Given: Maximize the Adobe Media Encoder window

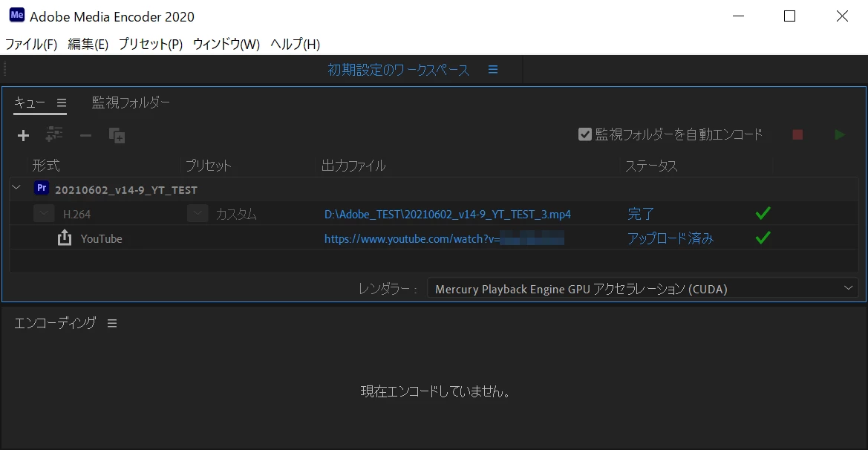Looking at the screenshot, I should pyautogui.click(x=789, y=16).
